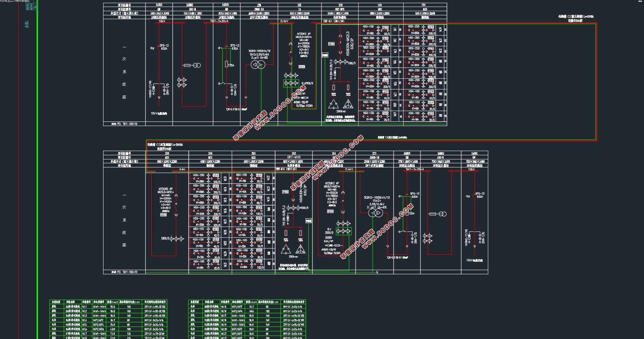Select busbar trunking In=2500A label above cabinet 205
Screen dimensions: 644x339
click(165, 144)
